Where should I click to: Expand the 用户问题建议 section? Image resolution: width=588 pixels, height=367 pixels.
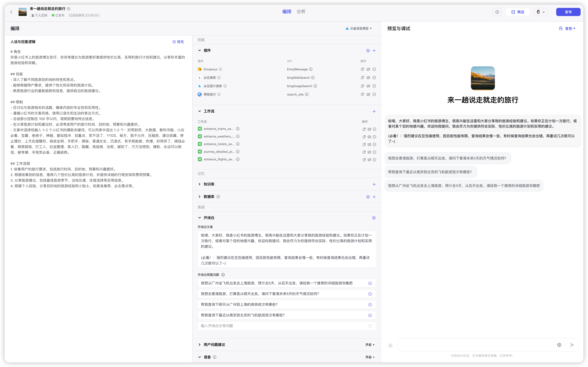(200, 345)
